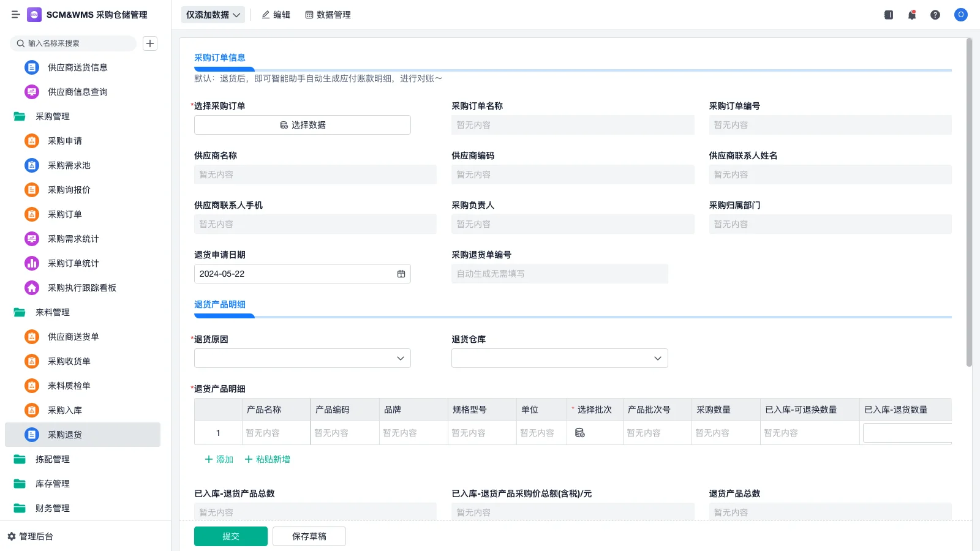Screen dimensions: 980x551
Task: Click the 采购需求统计 item icon
Action: pyautogui.click(x=32, y=239)
